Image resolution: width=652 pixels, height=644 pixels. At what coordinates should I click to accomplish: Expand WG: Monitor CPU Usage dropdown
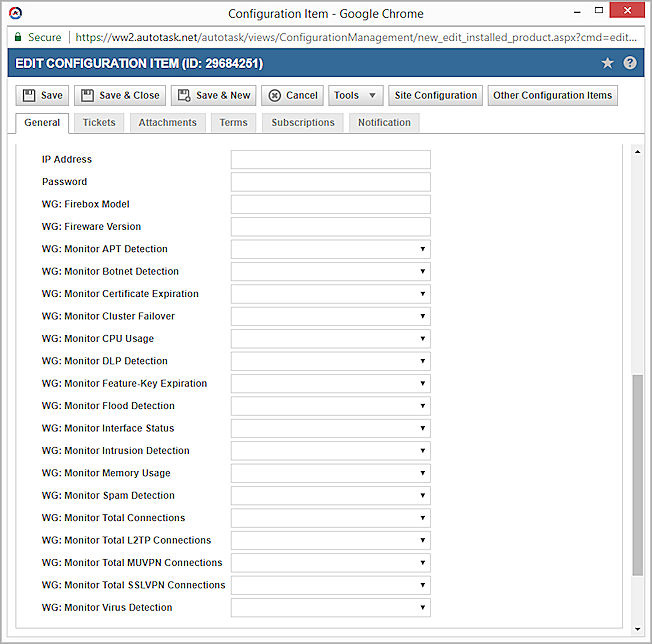pos(331,339)
